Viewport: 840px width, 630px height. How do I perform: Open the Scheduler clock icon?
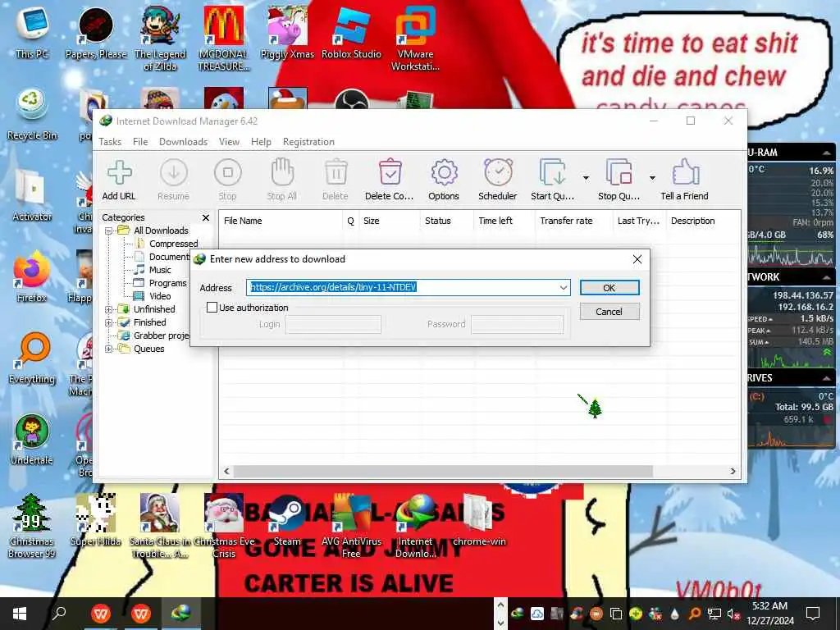point(498,173)
